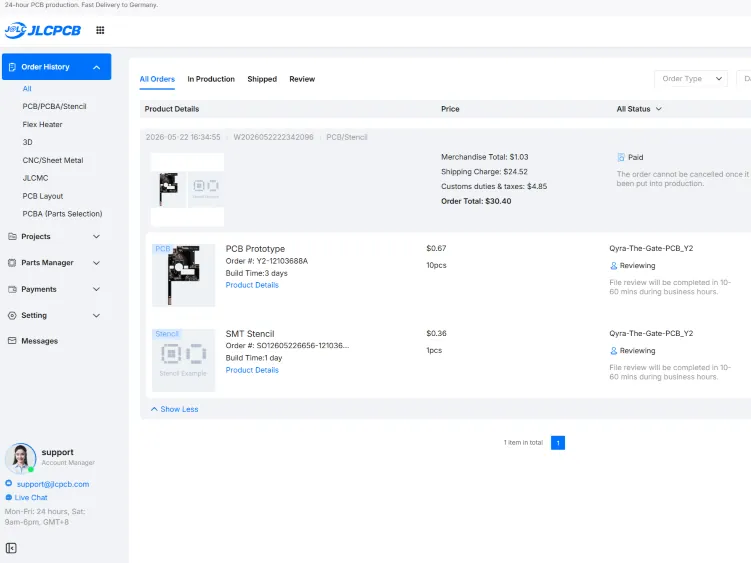
Task: Click the Live Chat bubble icon
Action: [x=9, y=497]
